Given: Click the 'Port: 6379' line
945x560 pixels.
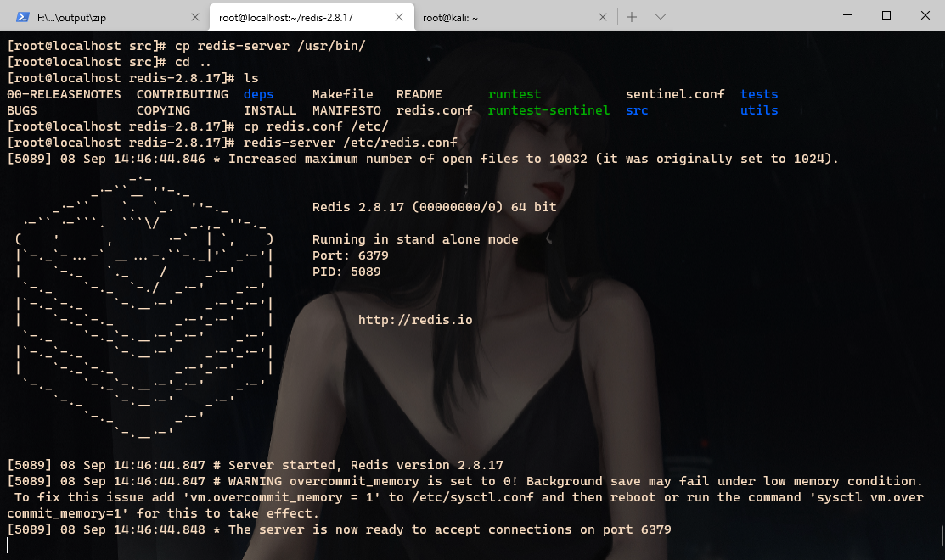Looking at the screenshot, I should (x=350, y=255).
